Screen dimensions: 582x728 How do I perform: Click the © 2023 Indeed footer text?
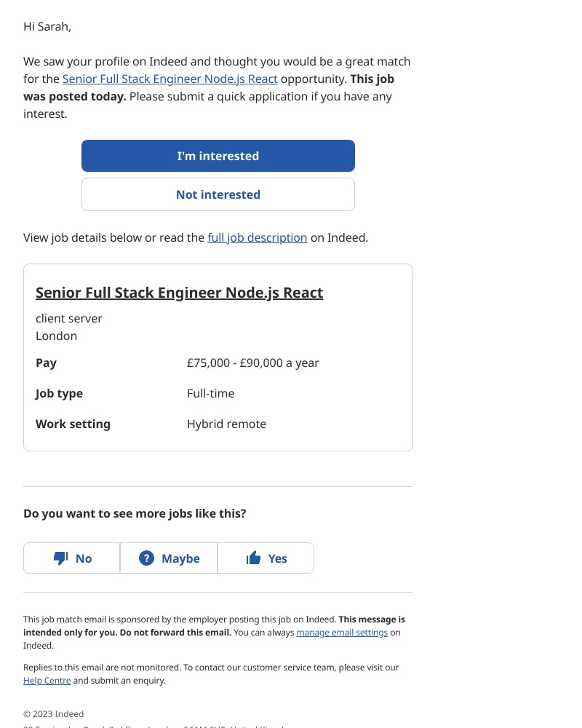pyautogui.click(x=53, y=713)
